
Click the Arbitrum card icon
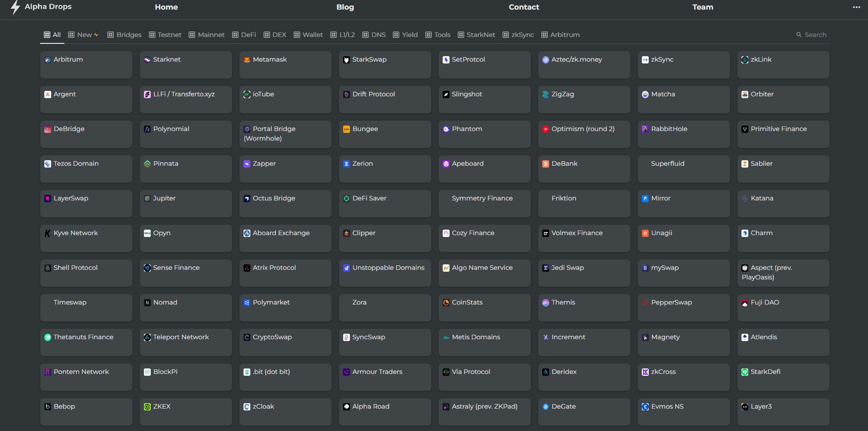[48, 60]
